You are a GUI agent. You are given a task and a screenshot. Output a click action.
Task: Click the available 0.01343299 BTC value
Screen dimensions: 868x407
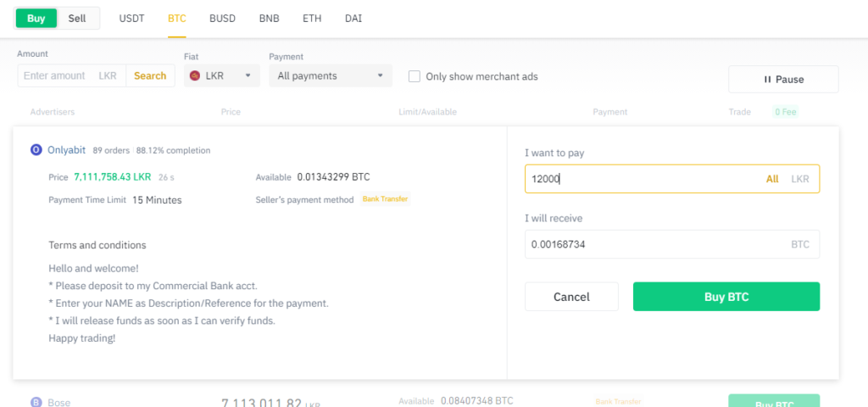[x=333, y=177]
